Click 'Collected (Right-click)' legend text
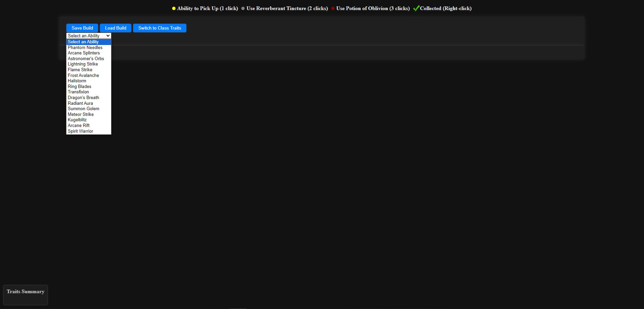Screen dimensions: 644x309 pos(446,8)
